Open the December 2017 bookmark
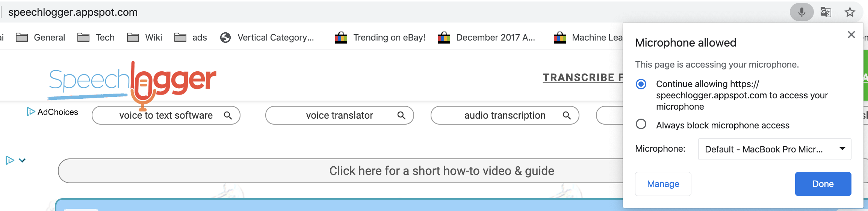This screenshot has width=868, height=211. [487, 38]
